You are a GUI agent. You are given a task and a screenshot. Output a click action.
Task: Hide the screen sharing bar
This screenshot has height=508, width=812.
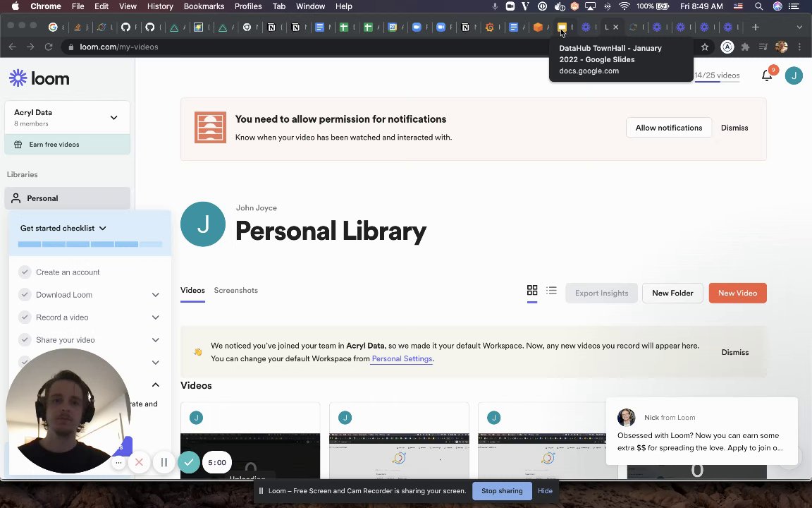545,491
